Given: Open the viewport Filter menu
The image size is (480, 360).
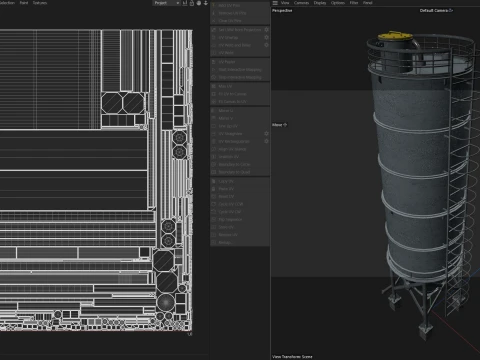Looking at the screenshot, I should (x=354, y=3).
